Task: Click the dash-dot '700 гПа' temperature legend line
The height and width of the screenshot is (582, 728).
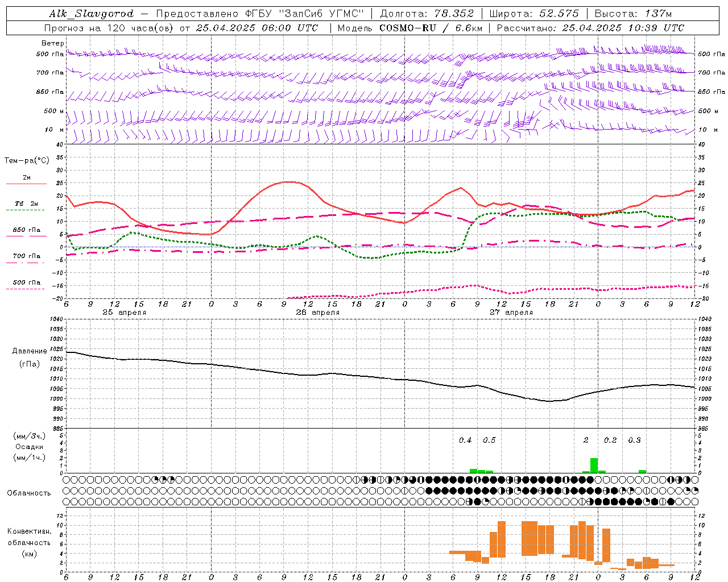Action: click(x=25, y=263)
